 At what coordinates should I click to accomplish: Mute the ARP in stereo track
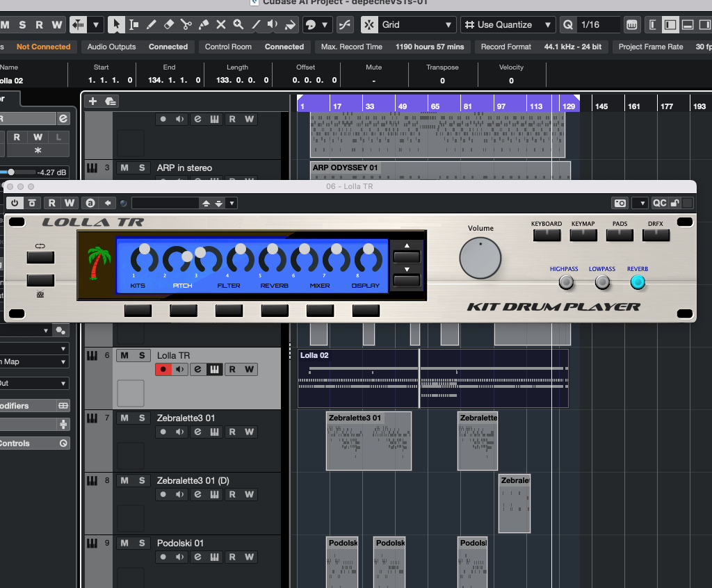124,168
